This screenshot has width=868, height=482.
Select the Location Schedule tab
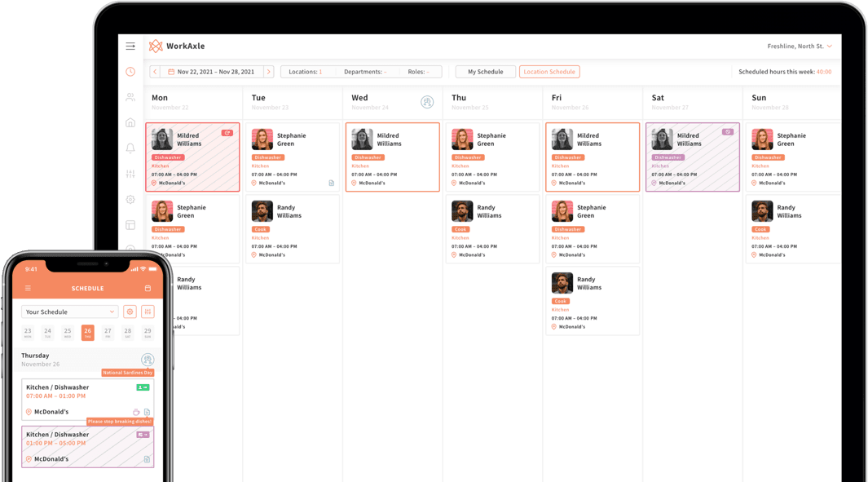[549, 72]
